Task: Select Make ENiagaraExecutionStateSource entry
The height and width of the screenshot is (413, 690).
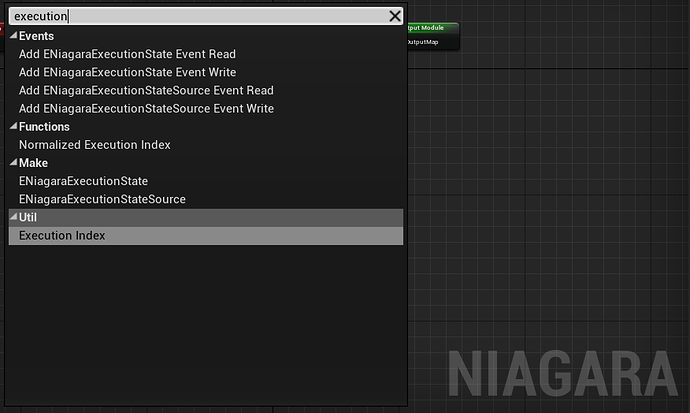Action: (102, 199)
